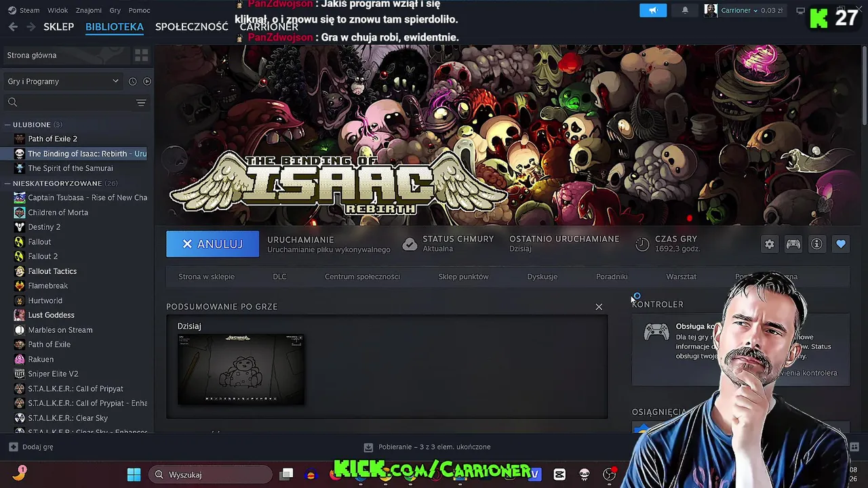Open Task View on the taskbar
The width and height of the screenshot is (868, 488).
287,474
